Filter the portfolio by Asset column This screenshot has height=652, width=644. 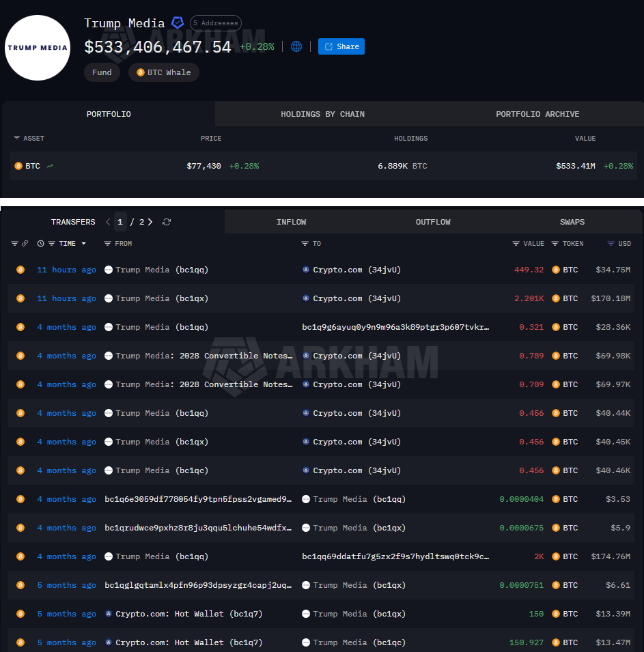[16, 138]
